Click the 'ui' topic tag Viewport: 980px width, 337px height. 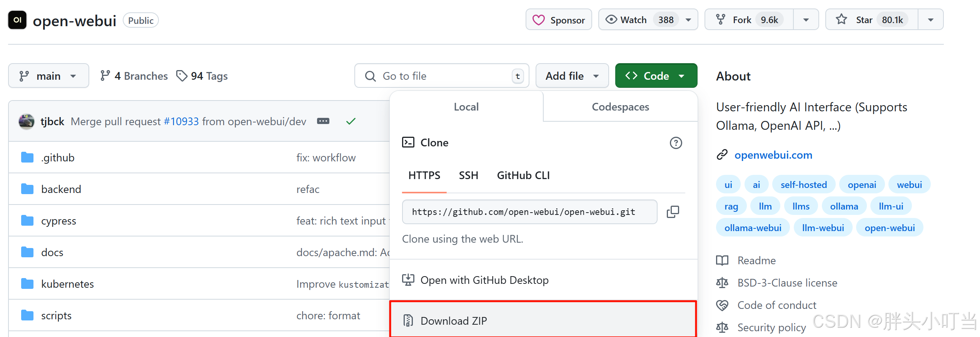tap(728, 184)
